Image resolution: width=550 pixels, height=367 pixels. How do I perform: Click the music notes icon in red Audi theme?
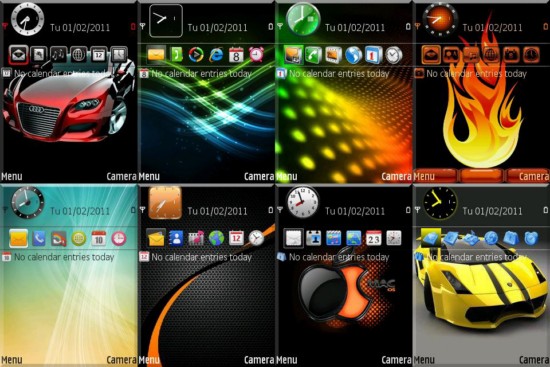coord(58,55)
